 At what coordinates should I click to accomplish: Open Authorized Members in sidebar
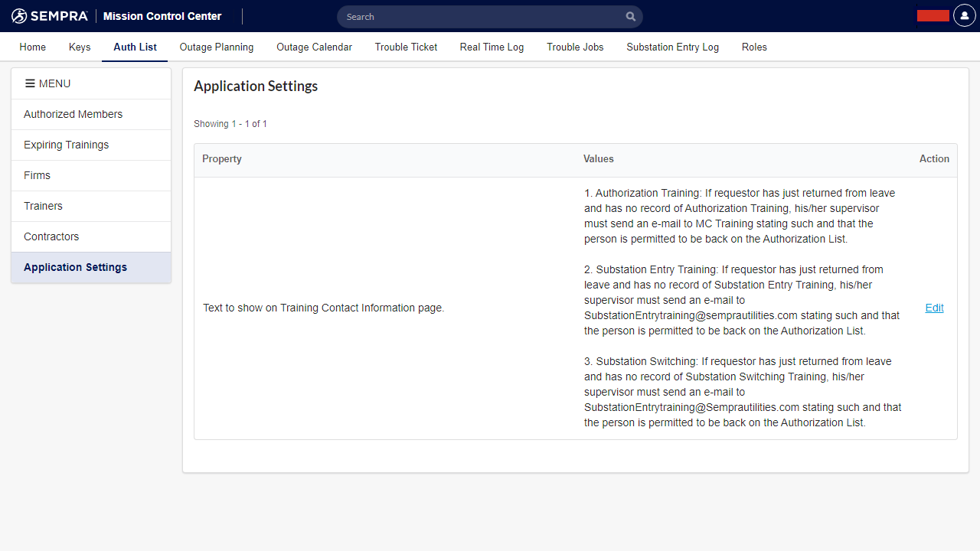coord(73,114)
